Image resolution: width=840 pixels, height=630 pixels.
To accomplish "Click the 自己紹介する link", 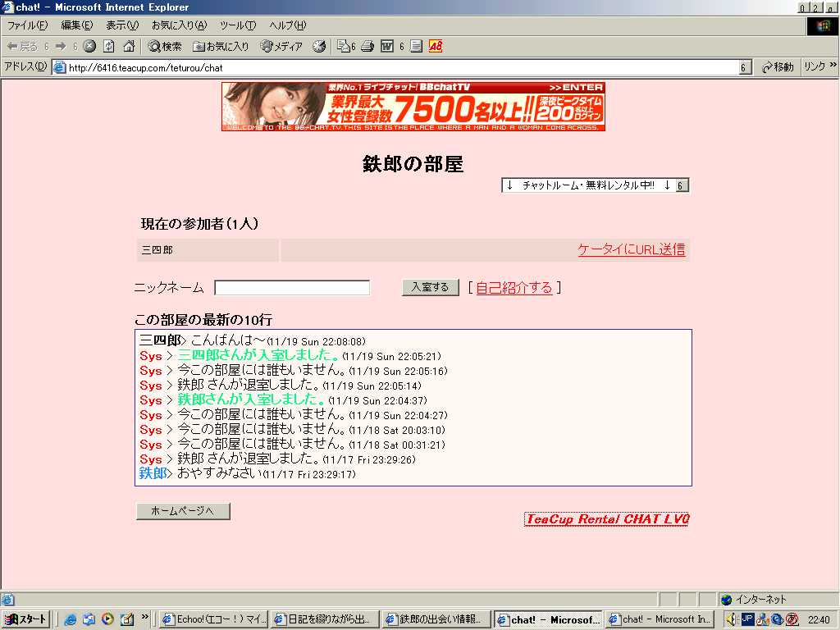I will click(514, 287).
